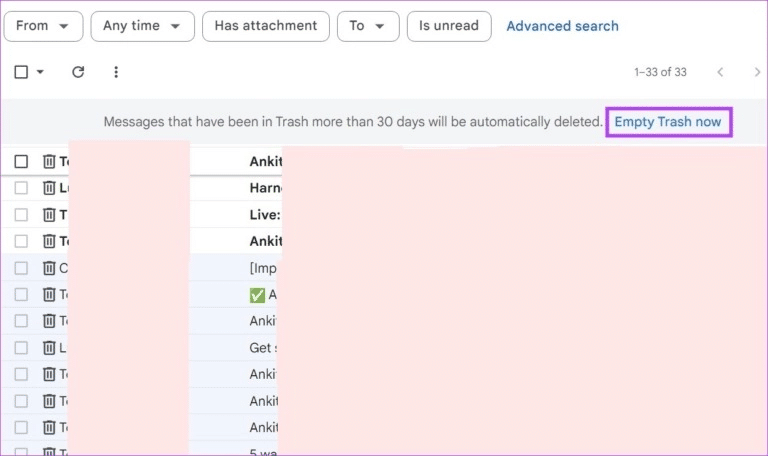Open the Any time filter dropdown

(x=143, y=26)
